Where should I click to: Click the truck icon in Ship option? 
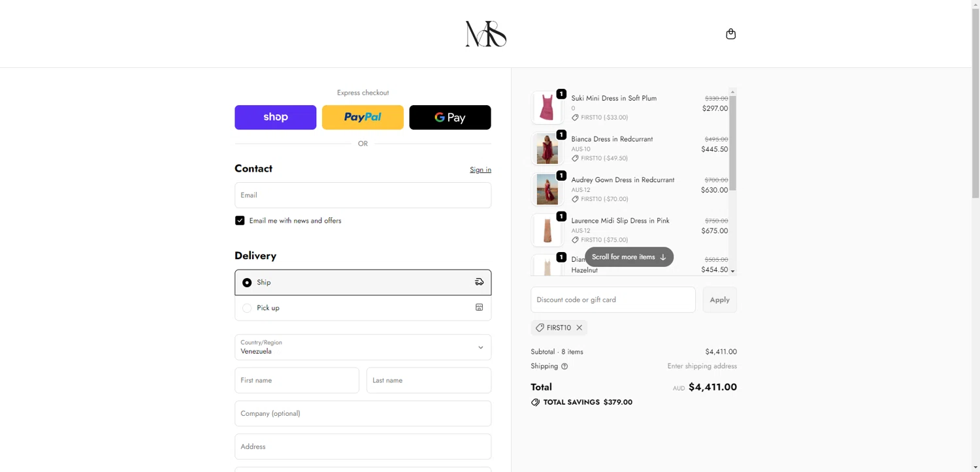[x=479, y=282]
